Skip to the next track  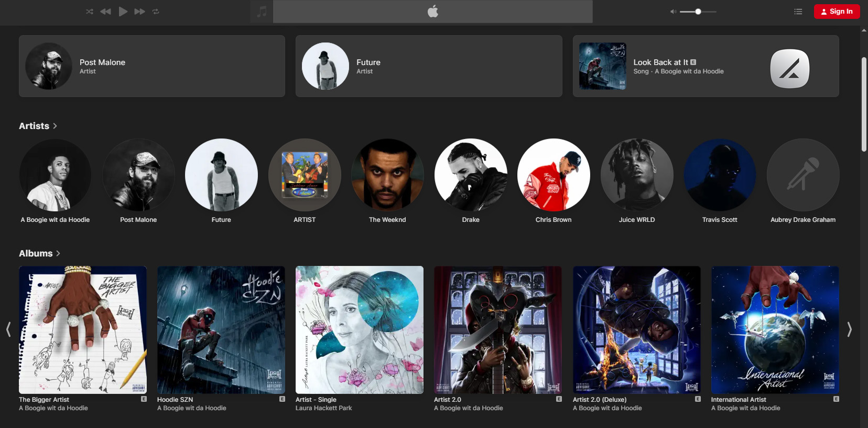[x=139, y=12]
